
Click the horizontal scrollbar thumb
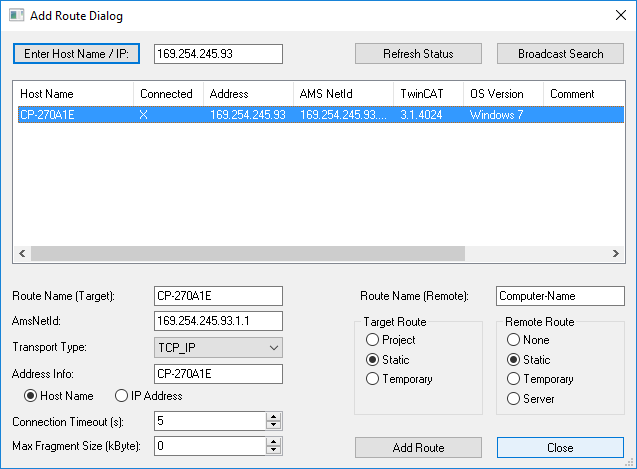[x=248, y=254]
